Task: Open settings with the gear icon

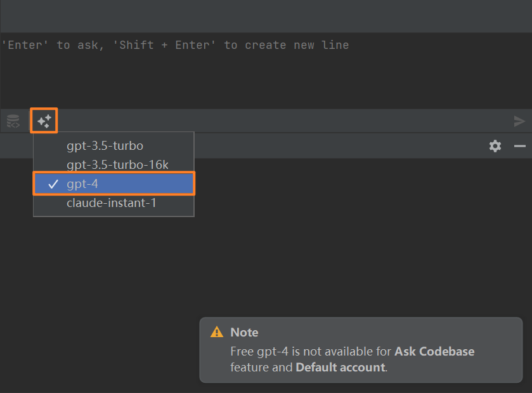Action: pos(495,146)
